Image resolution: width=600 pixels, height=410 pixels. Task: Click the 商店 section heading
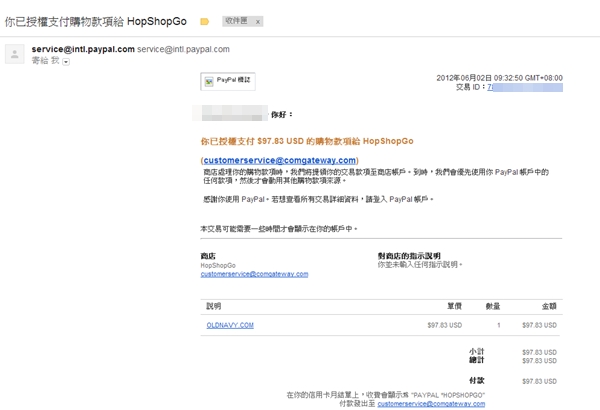click(208, 256)
